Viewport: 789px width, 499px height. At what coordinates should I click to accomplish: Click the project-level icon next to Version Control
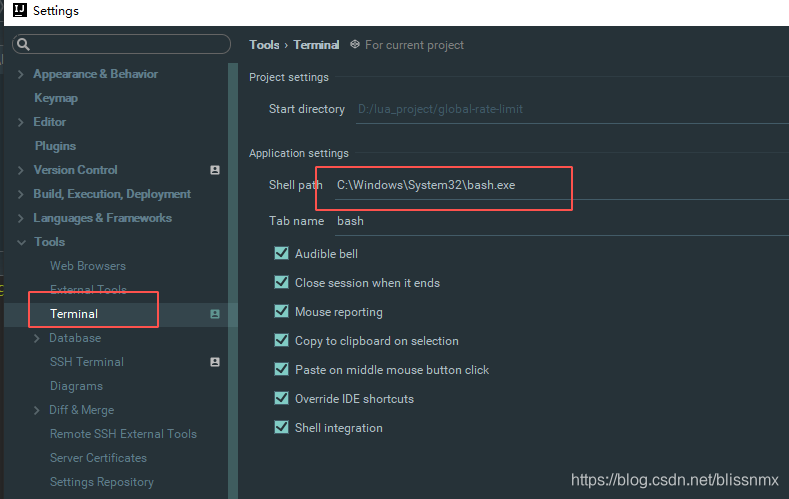pyautogui.click(x=215, y=170)
